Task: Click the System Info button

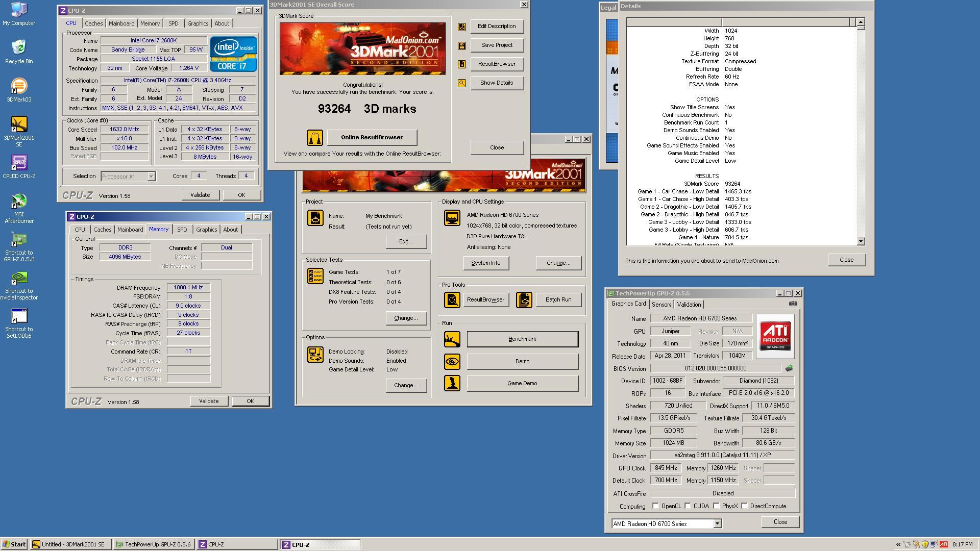Action: [485, 263]
